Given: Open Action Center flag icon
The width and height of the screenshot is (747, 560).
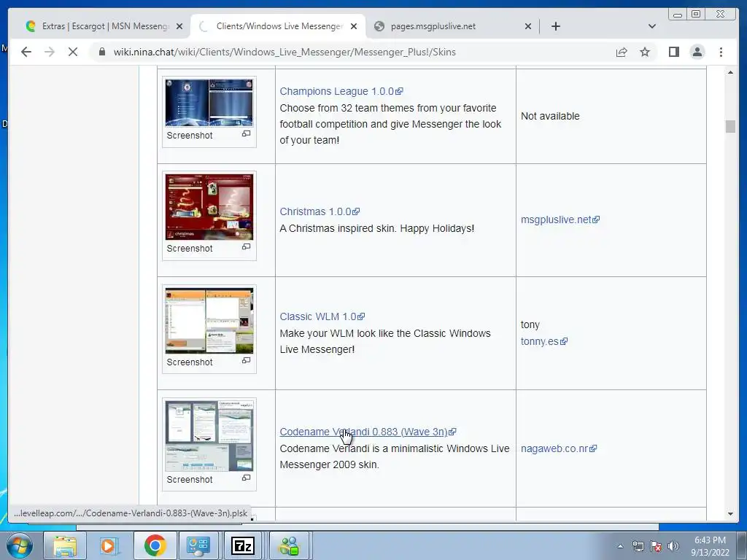Looking at the screenshot, I should click(656, 546).
